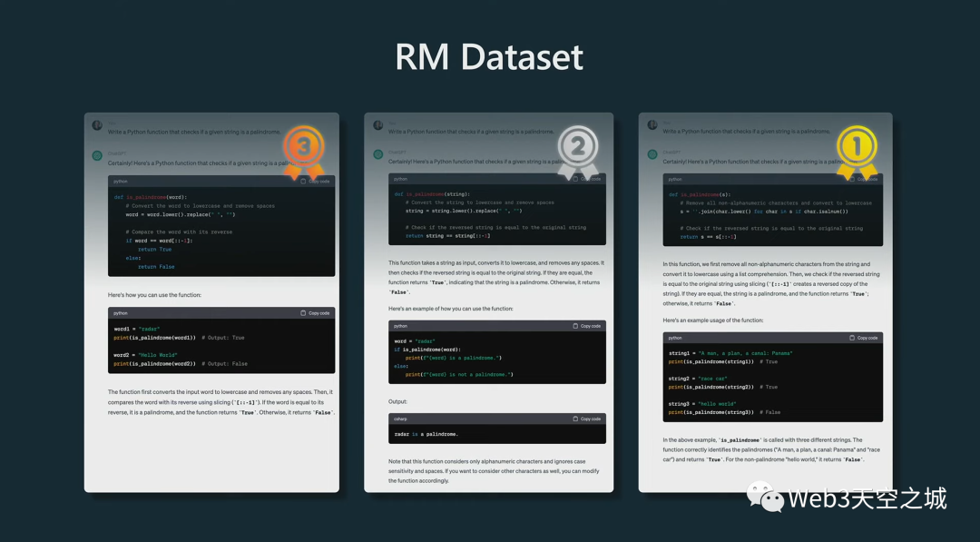Click "Here's an example of how you can use the function:"

coord(450,309)
